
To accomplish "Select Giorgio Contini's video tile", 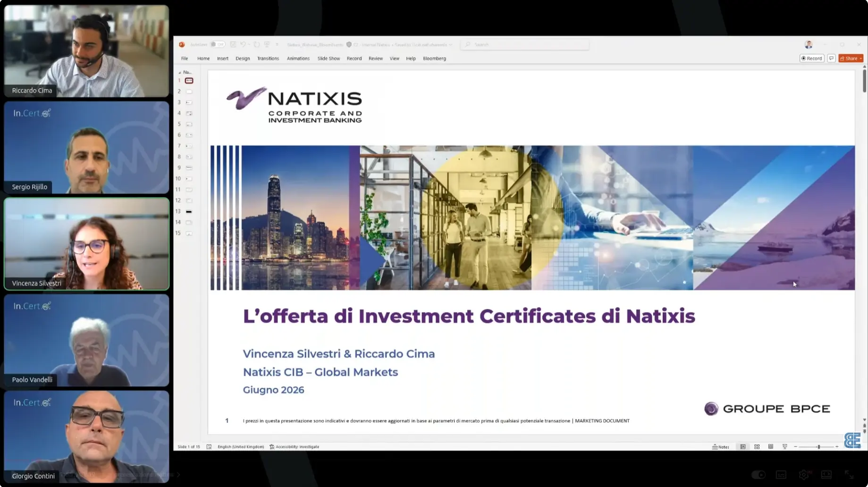I will (86, 436).
